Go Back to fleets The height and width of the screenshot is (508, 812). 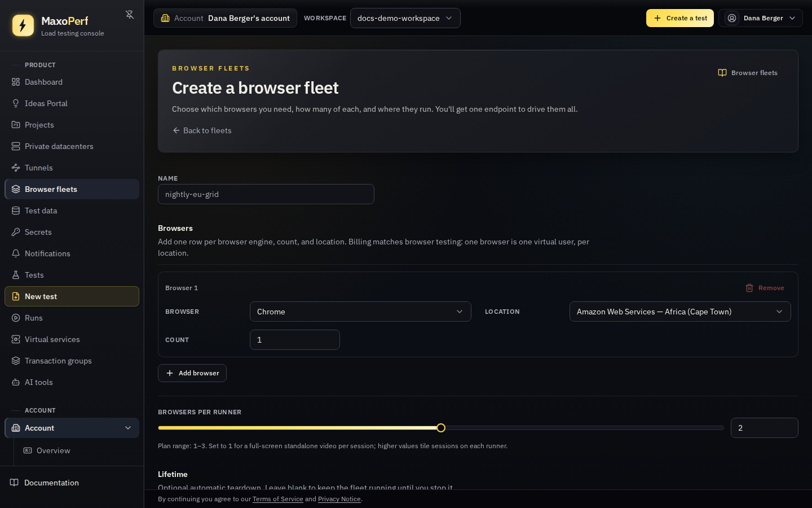[202, 130]
